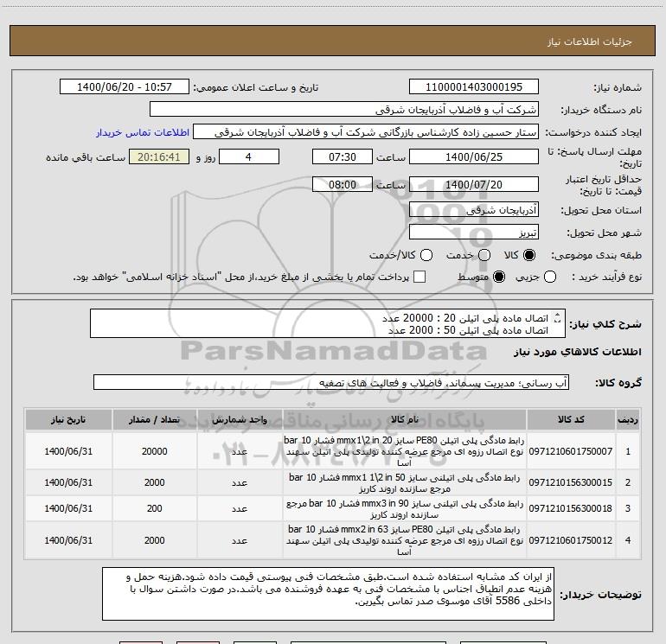Click the price validity time 08:00
The width and height of the screenshot is (666, 644).
343,184
